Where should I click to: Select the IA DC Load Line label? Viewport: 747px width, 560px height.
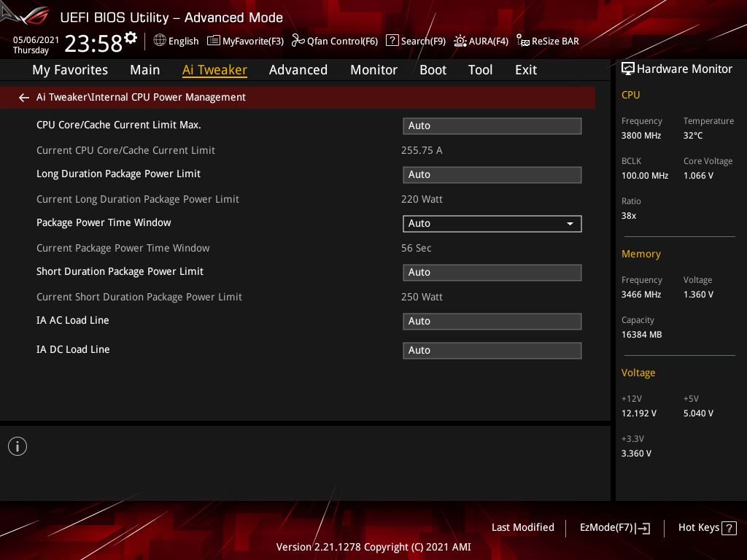click(74, 349)
